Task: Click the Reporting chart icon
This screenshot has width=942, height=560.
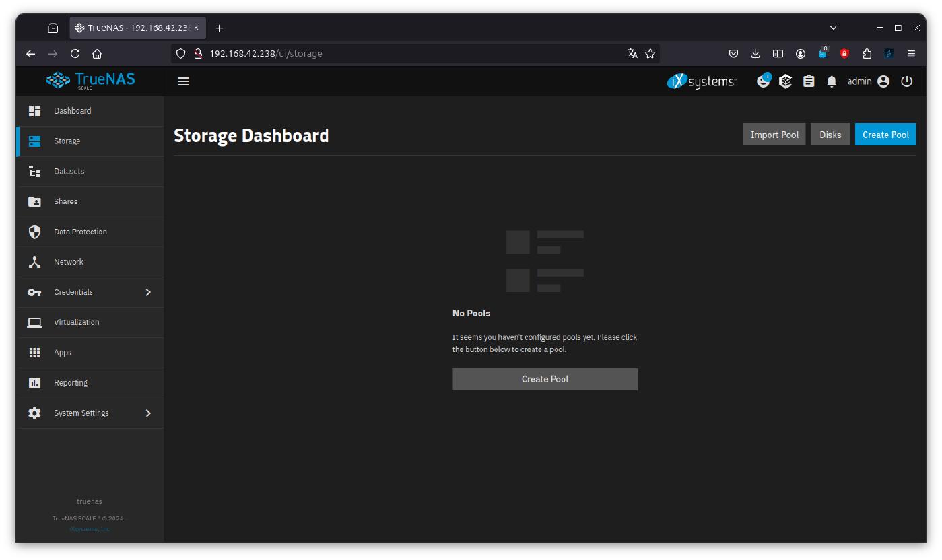Action: tap(34, 383)
